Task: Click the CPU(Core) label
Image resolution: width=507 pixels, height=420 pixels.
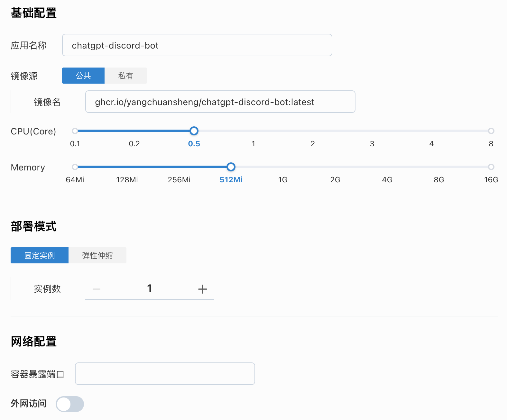Action: click(33, 131)
